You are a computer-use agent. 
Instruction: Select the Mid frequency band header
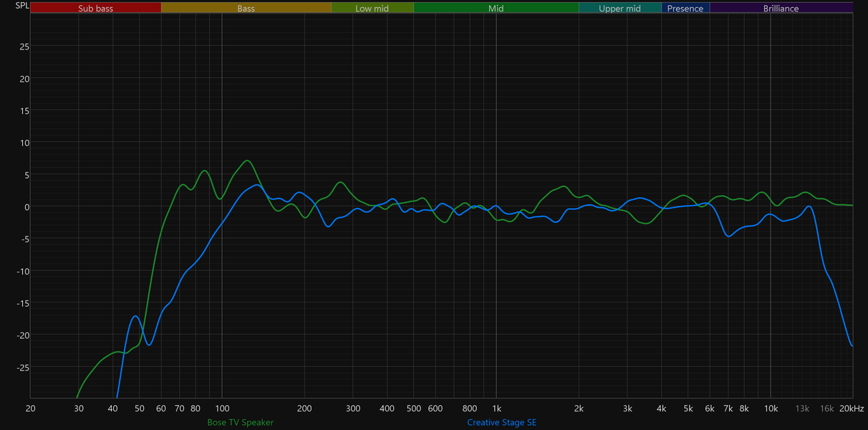click(496, 9)
